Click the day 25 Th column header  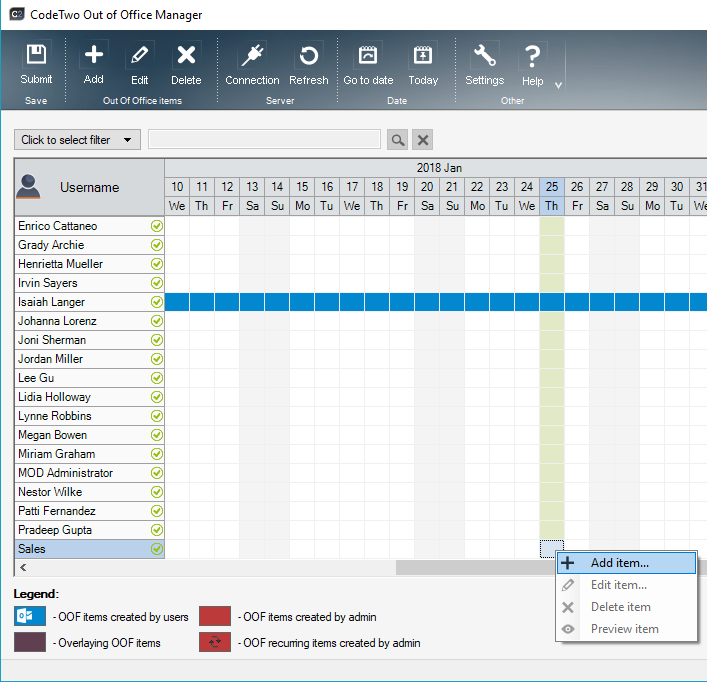point(552,197)
